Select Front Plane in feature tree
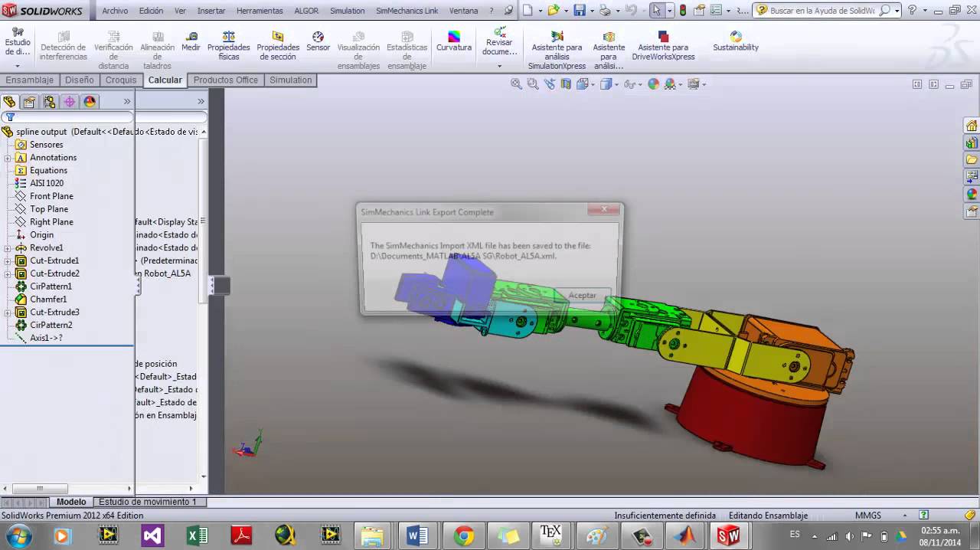This screenshot has width=980, height=550. click(51, 196)
